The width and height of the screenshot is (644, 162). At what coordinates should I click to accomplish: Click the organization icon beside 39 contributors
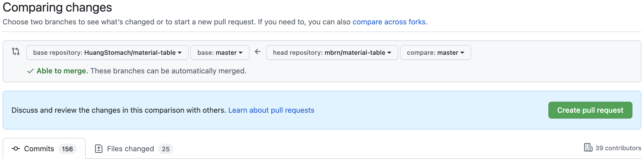pyautogui.click(x=588, y=148)
